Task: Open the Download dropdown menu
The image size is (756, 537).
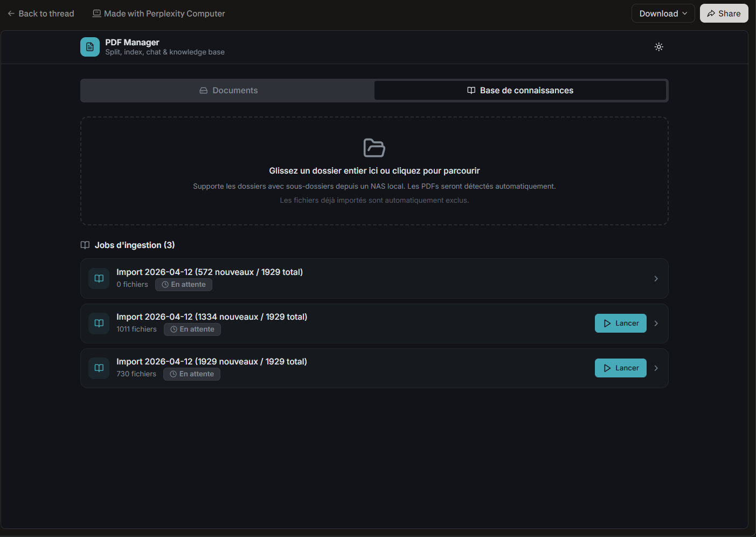Action: pyautogui.click(x=663, y=13)
